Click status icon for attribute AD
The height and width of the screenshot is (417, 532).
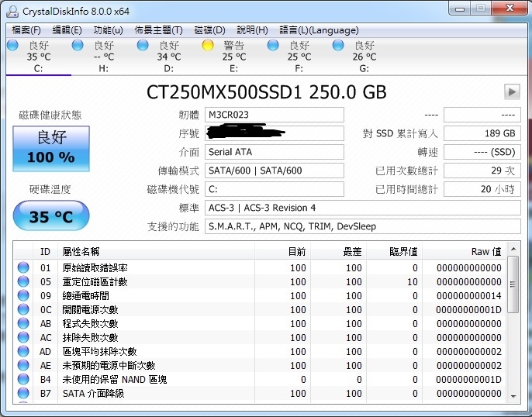[23, 351]
